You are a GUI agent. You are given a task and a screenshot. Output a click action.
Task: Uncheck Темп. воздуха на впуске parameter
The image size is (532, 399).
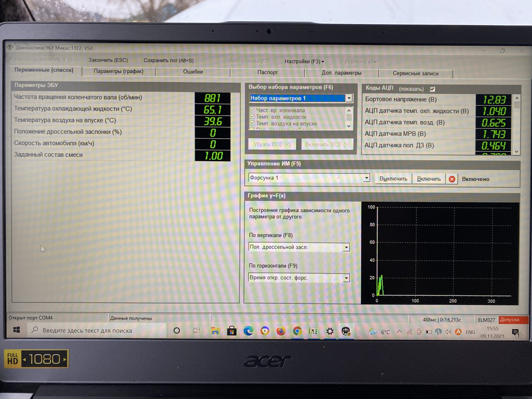pyautogui.click(x=252, y=123)
